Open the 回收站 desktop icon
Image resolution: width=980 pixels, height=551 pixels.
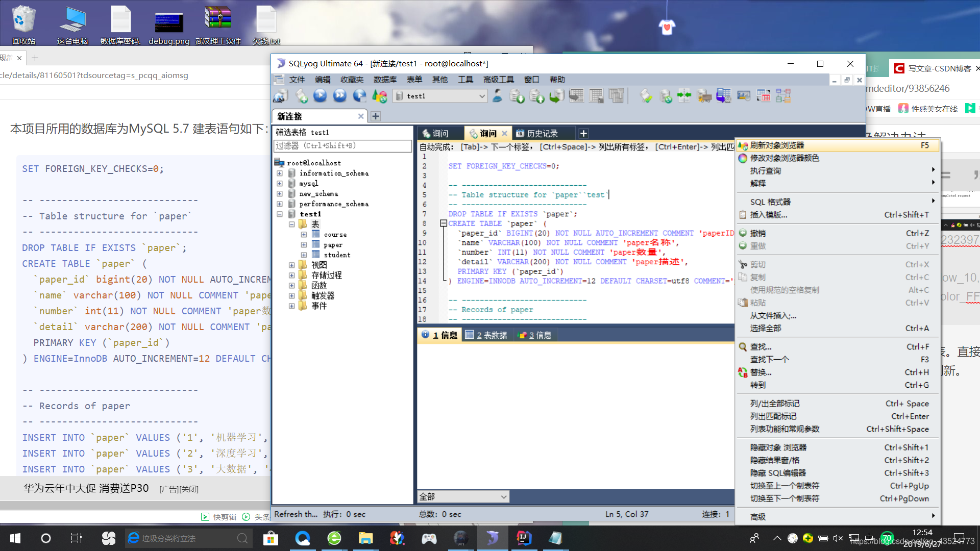click(23, 24)
